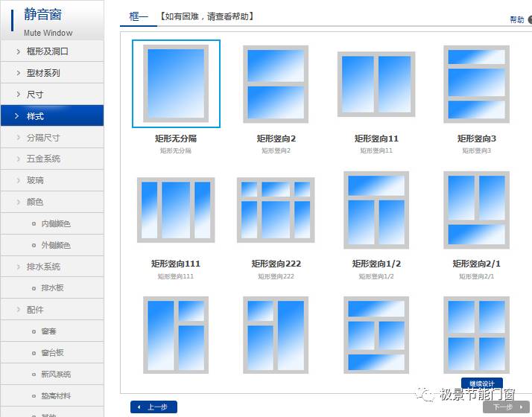
Task: Choose the 矩形竖向2/1 window style icon
Action: pyautogui.click(x=476, y=209)
